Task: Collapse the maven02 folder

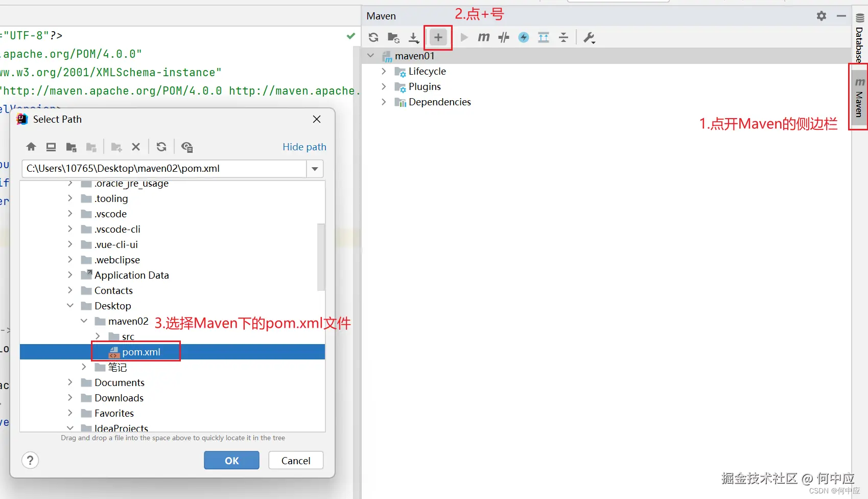Action: click(84, 321)
